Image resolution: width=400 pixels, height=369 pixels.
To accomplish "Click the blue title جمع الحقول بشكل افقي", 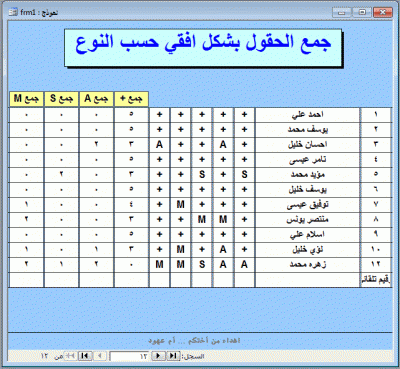I will (203, 43).
